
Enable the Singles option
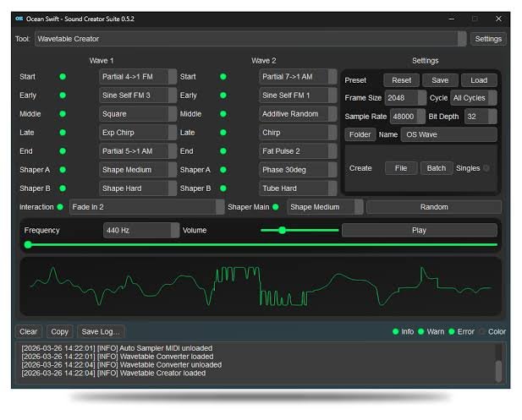point(486,168)
